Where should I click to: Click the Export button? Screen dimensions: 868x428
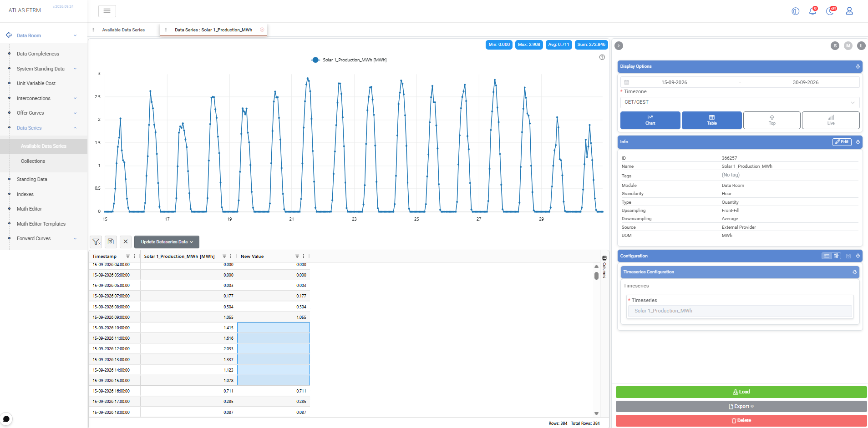(x=741, y=407)
